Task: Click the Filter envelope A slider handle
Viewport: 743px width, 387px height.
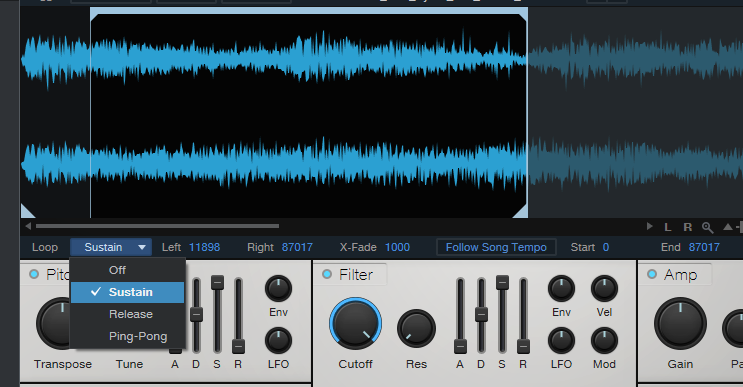Action: (x=460, y=347)
